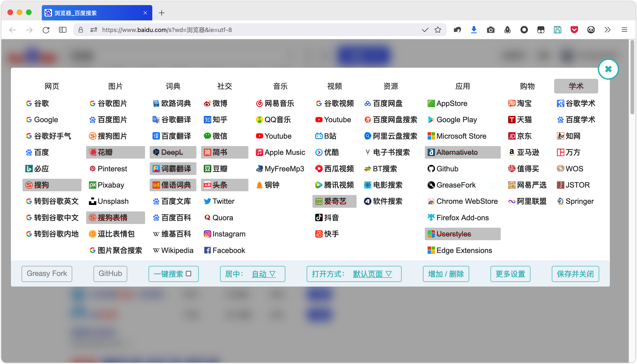This screenshot has height=364, width=637.
Task: Click the Greasy Fork button
Action: tap(47, 274)
